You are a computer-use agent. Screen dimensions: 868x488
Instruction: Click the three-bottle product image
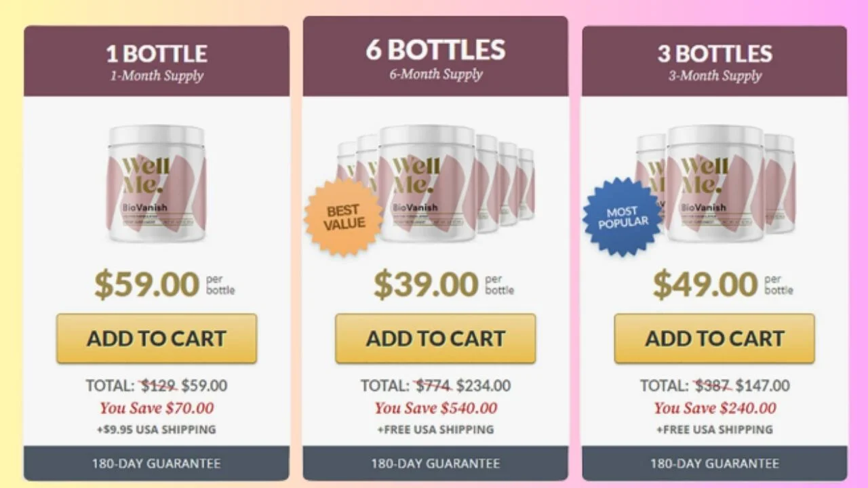[715, 183]
